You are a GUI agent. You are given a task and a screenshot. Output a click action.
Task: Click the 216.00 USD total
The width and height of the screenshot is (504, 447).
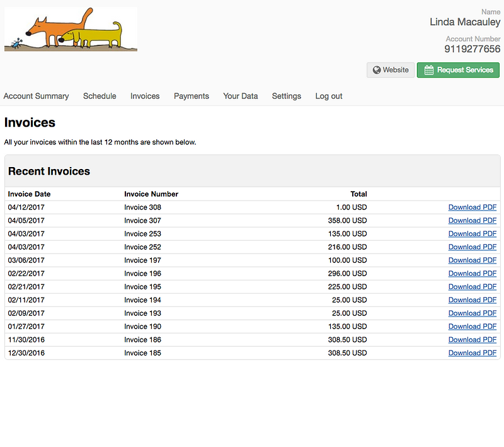click(348, 247)
